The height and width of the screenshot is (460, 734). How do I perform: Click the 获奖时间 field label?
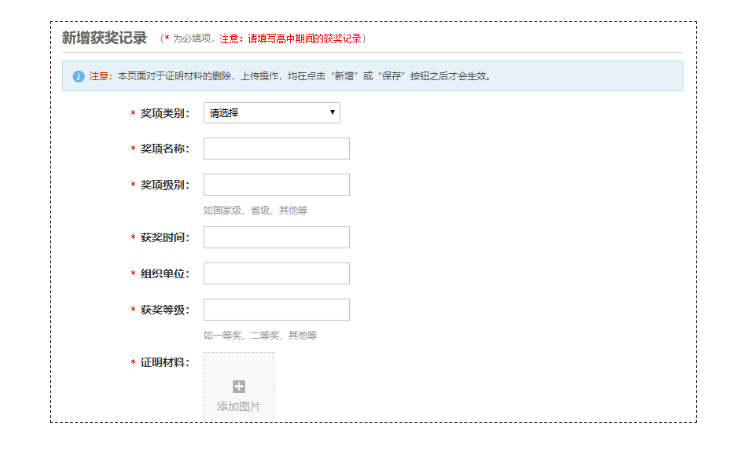pos(164,237)
